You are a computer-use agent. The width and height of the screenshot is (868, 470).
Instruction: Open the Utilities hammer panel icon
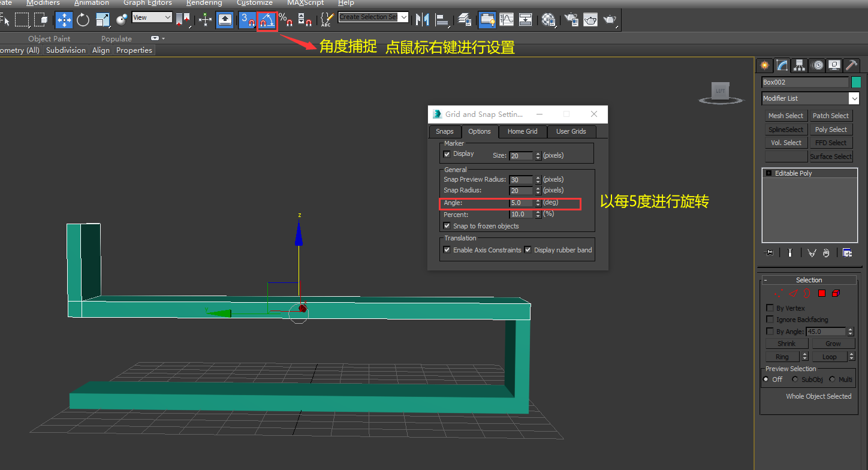pos(851,65)
